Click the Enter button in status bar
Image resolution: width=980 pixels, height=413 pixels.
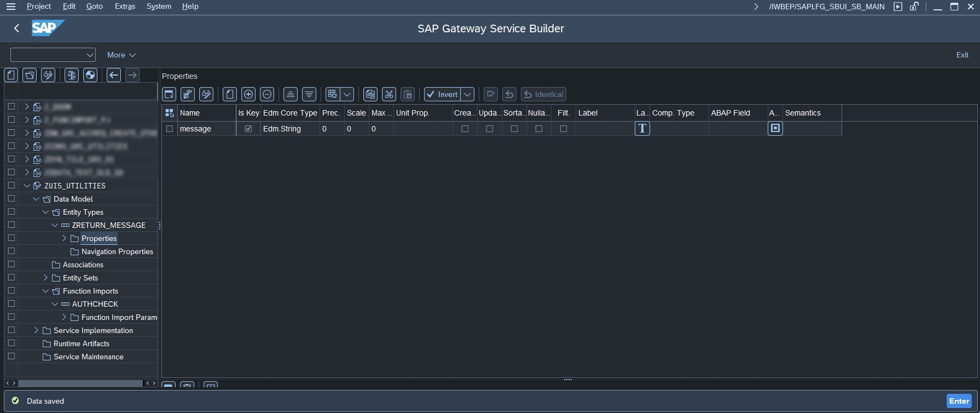coord(959,401)
